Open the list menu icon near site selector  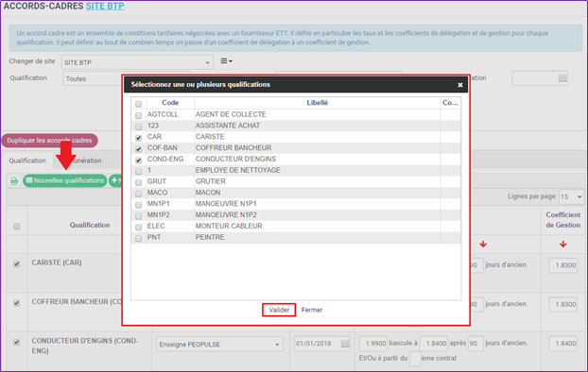point(226,61)
